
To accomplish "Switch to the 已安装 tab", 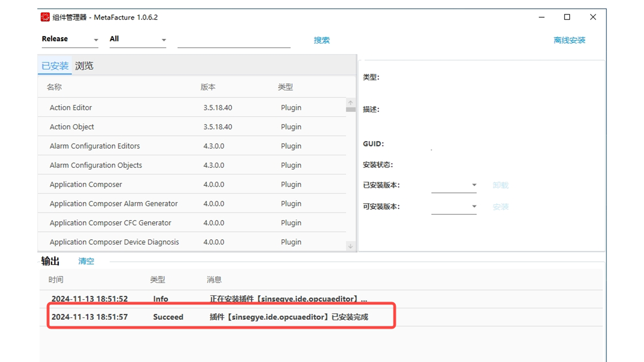I will [x=55, y=66].
